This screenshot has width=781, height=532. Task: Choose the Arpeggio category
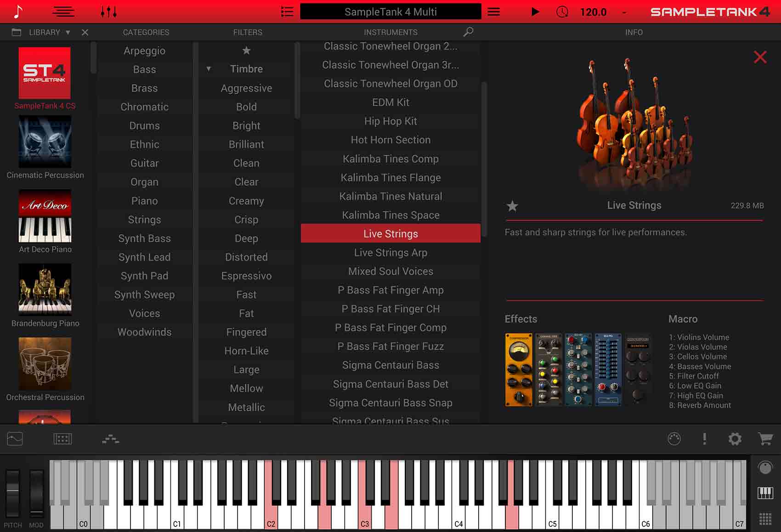(x=144, y=51)
